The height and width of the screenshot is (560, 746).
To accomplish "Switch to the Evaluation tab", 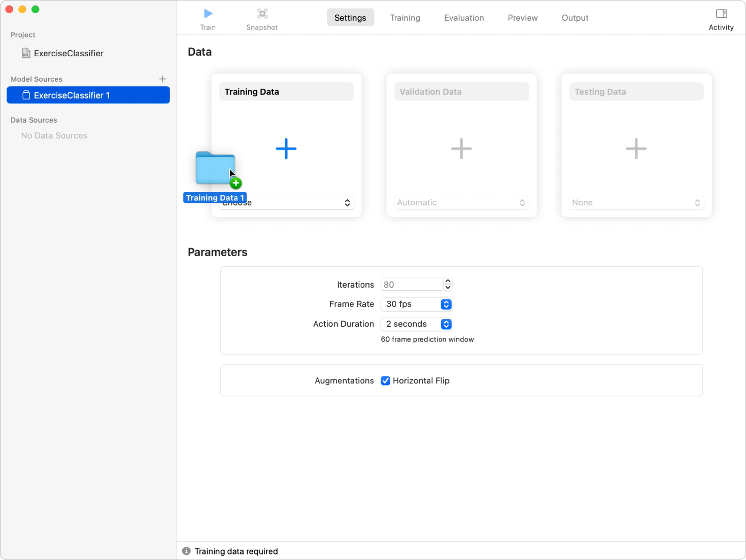I will coord(463,18).
